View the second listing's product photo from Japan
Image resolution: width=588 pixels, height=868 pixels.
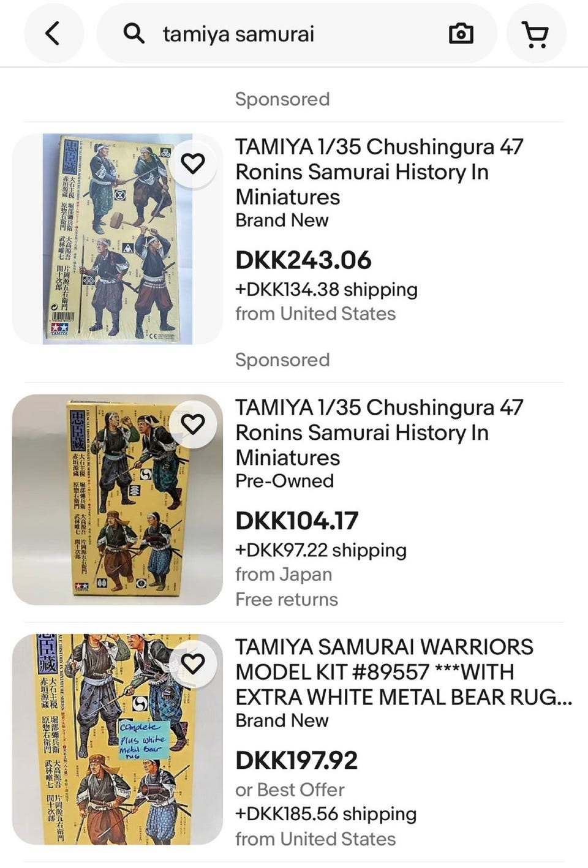118,500
